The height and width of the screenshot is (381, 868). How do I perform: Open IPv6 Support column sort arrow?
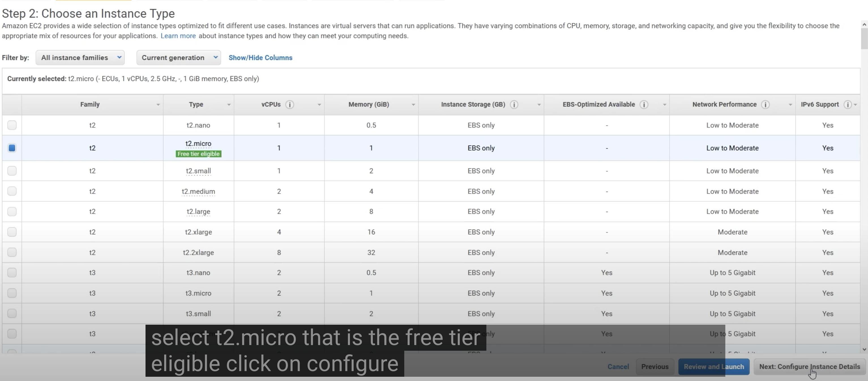tap(855, 105)
